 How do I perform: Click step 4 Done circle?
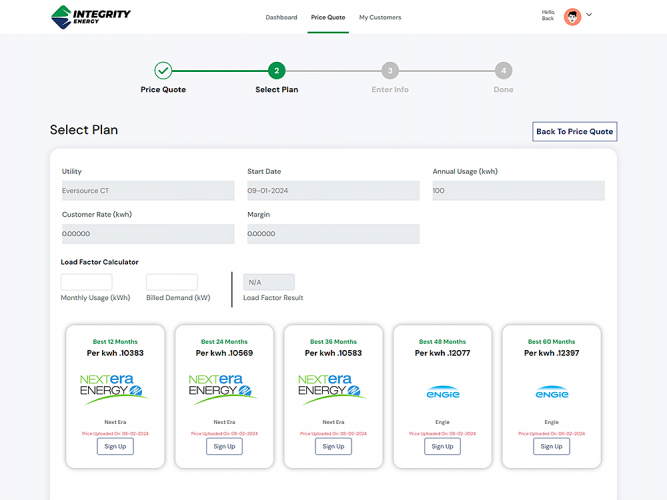point(503,71)
